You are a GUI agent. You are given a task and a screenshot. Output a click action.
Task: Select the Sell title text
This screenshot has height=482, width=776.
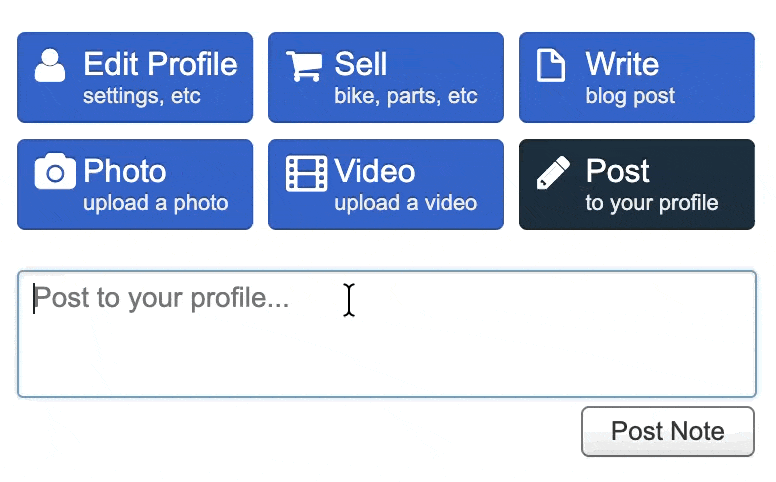point(361,64)
